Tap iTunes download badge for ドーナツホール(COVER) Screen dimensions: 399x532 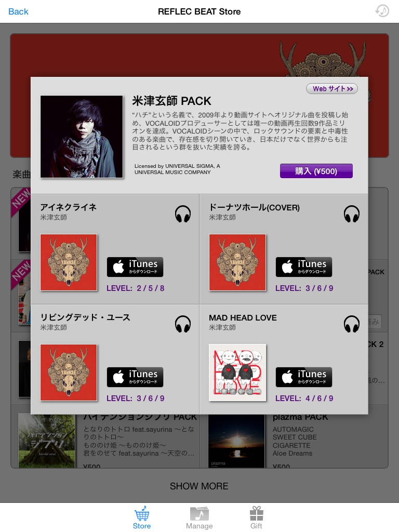click(303, 267)
